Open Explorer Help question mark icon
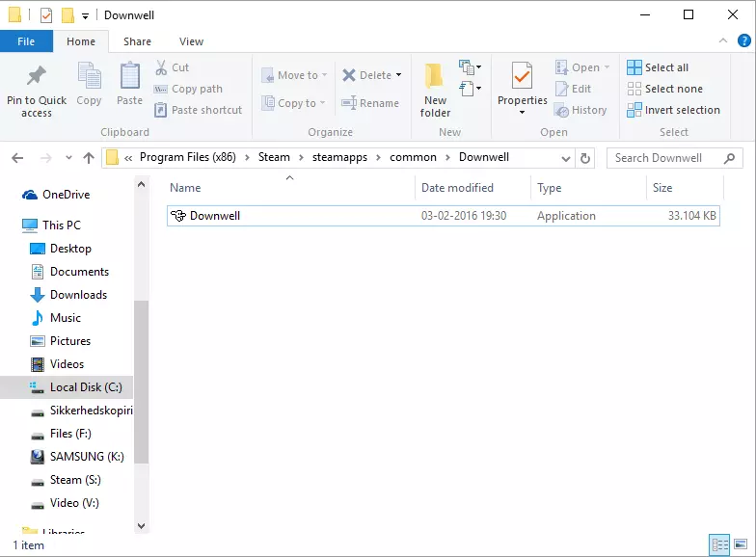Image resolution: width=756 pixels, height=557 pixels. [x=744, y=40]
